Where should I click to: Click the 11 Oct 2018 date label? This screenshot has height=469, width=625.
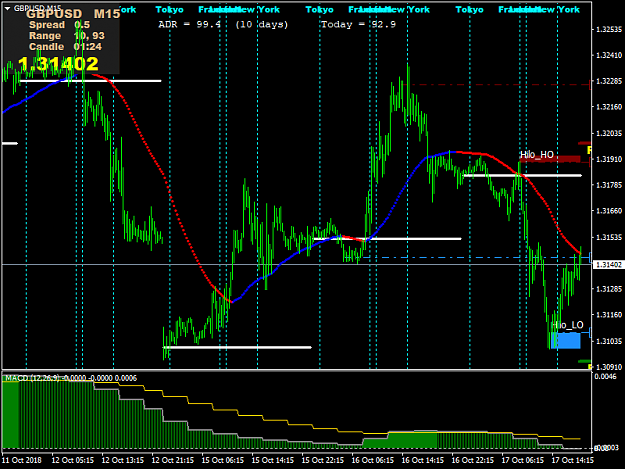pyautogui.click(x=22, y=460)
